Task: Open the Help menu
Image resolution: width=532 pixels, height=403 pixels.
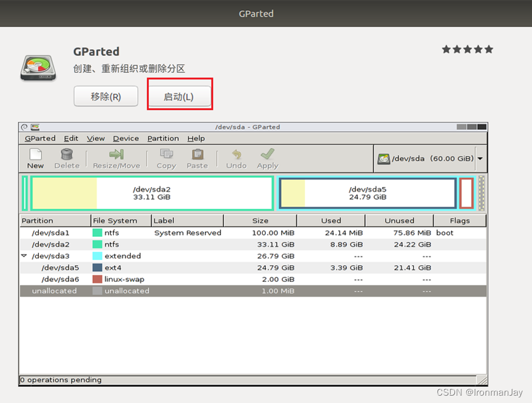Action: [196, 138]
